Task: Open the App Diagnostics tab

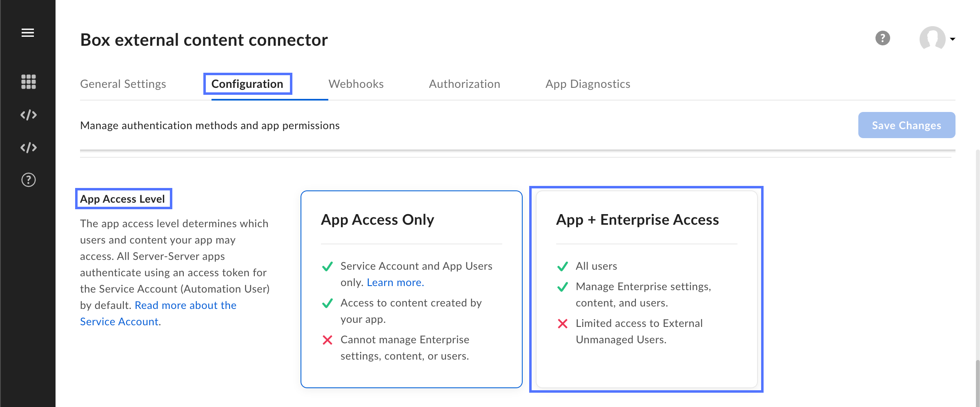Action: (588, 84)
